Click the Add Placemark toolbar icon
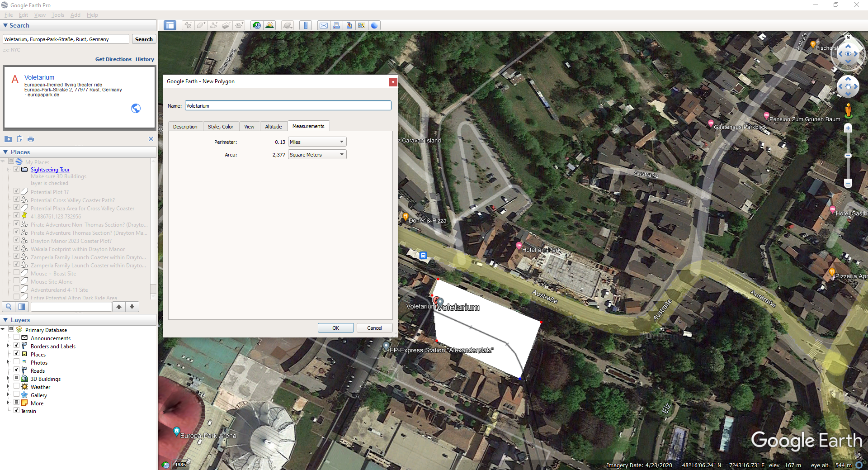The height and width of the screenshot is (470, 868). pyautogui.click(x=188, y=25)
